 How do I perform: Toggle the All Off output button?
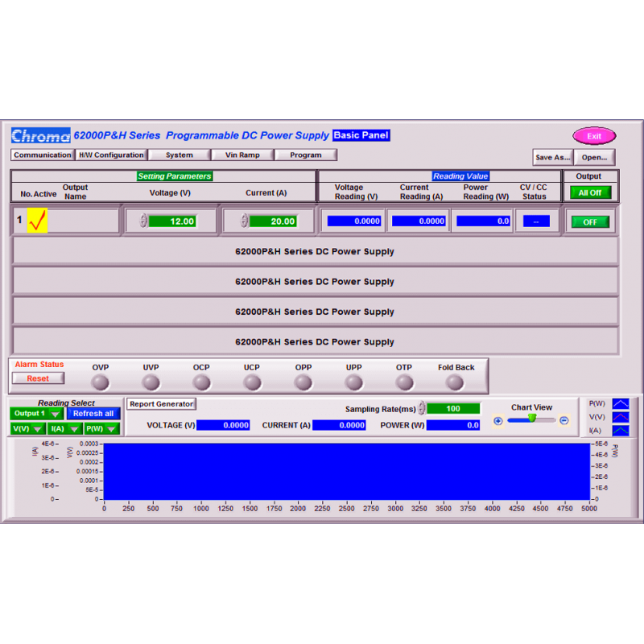click(590, 192)
